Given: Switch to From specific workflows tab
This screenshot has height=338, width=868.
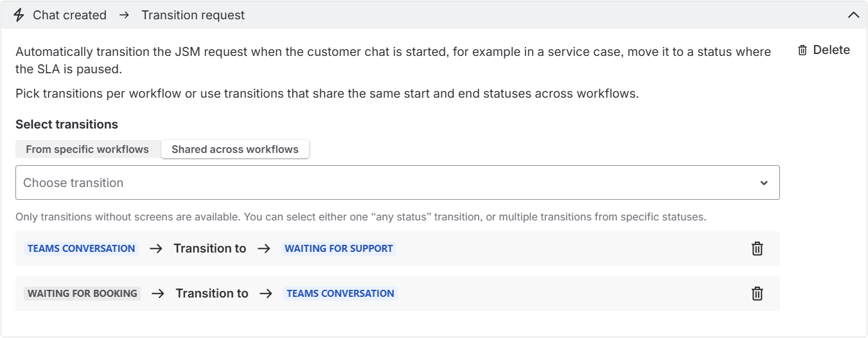Looking at the screenshot, I should [87, 149].
